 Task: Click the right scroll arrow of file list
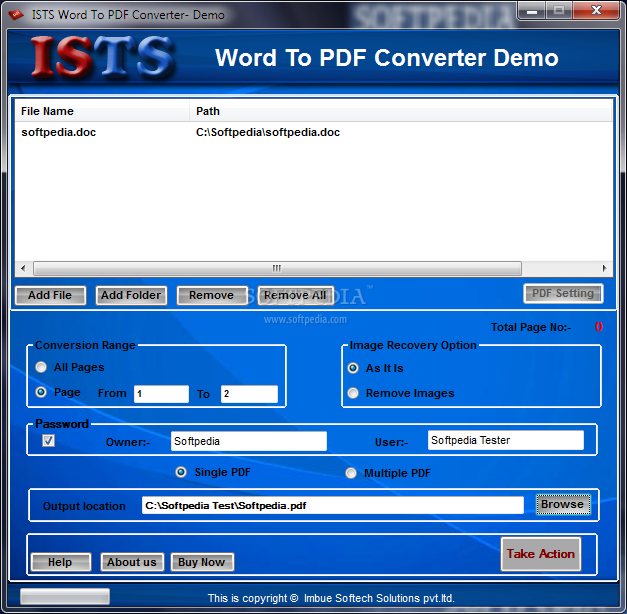[604, 268]
